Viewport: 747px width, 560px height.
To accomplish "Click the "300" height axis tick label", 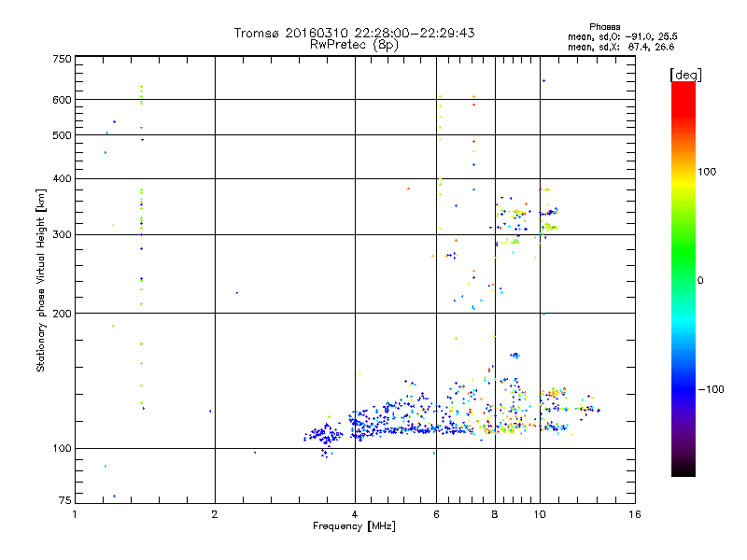I will point(62,234).
